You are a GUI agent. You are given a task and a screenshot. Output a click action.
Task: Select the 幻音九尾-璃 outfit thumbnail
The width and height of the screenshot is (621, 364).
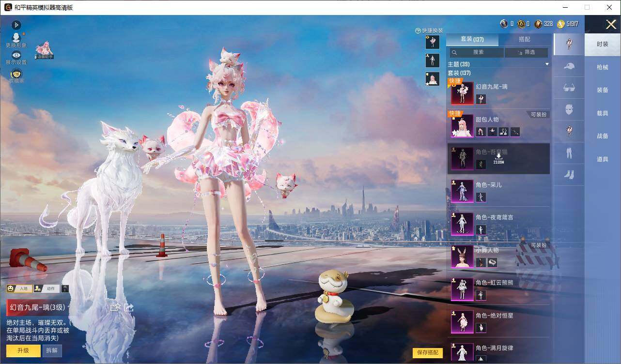point(462,93)
